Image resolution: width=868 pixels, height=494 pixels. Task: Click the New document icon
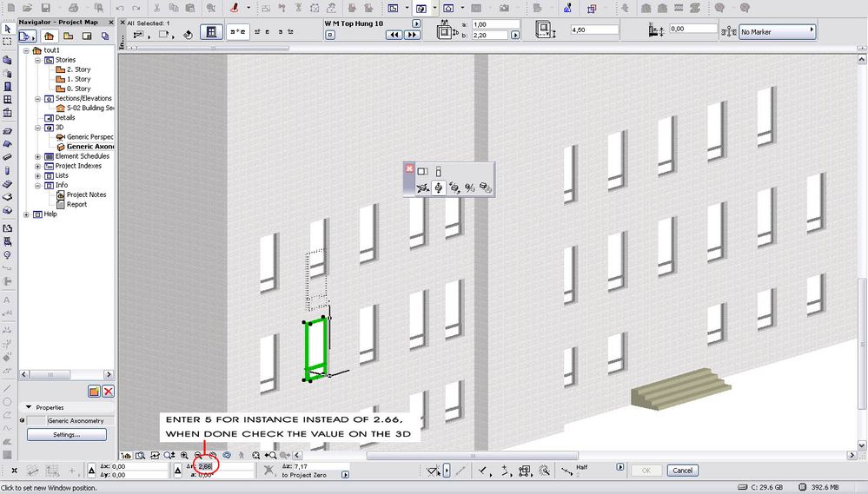11,8
